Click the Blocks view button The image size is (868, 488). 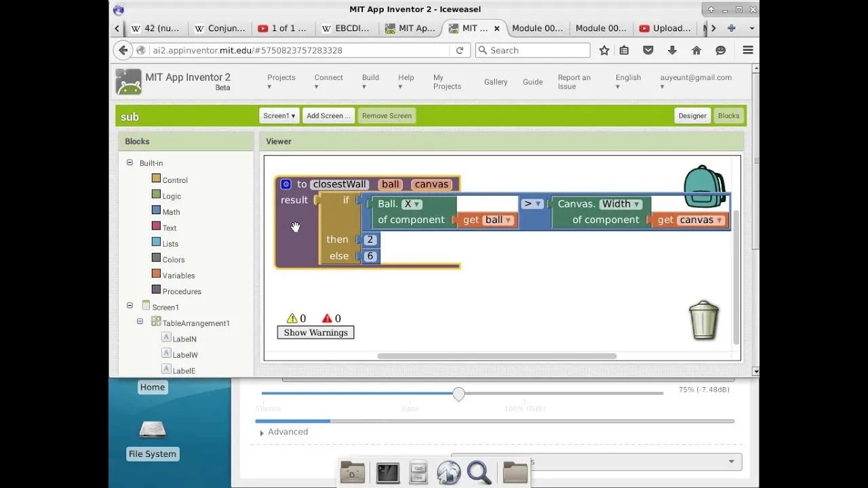coord(728,116)
